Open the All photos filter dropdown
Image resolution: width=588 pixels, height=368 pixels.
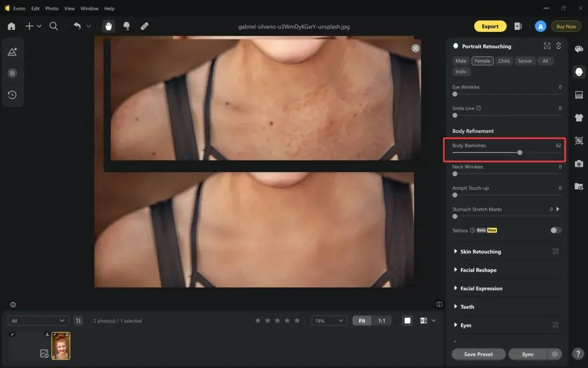[x=38, y=320]
